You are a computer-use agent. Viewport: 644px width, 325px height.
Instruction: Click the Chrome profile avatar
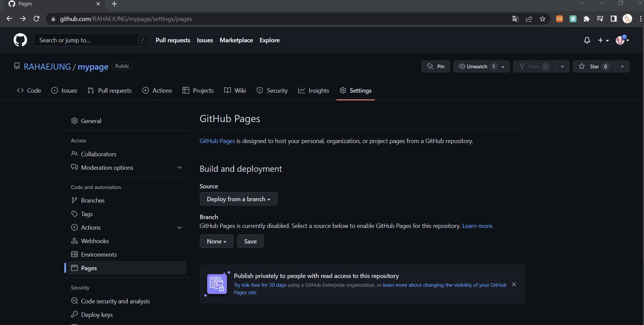pos(627,19)
